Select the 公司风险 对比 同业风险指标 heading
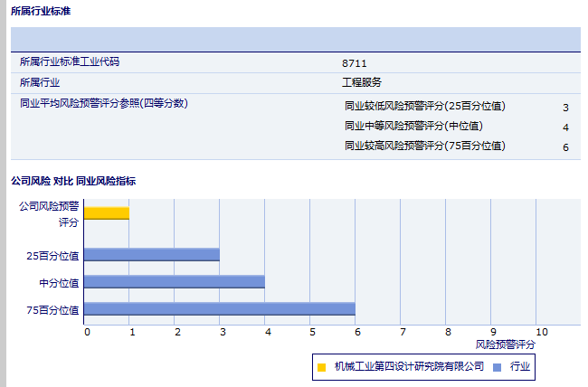This screenshot has height=387, width=588. [73, 181]
